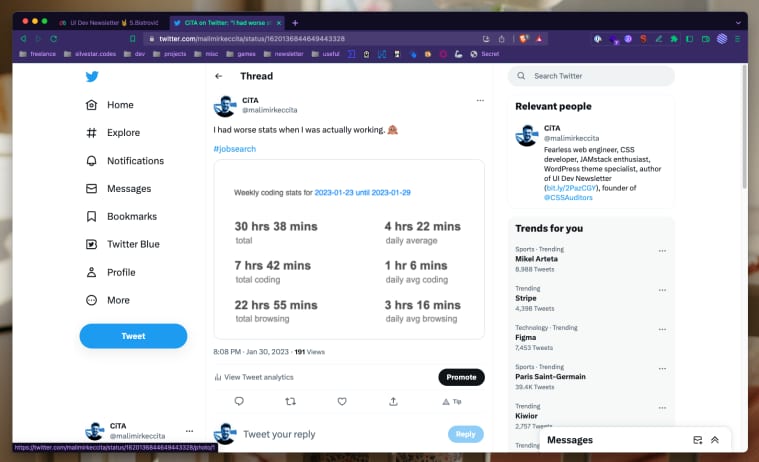Open the newsletter bookmarks folder
The width and height of the screenshot is (759, 462).
coord(284,54)
